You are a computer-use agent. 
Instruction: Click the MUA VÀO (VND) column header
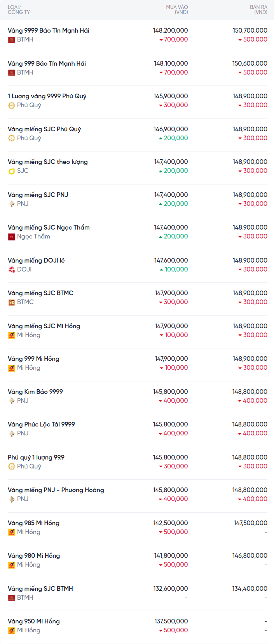coord(177,10)
